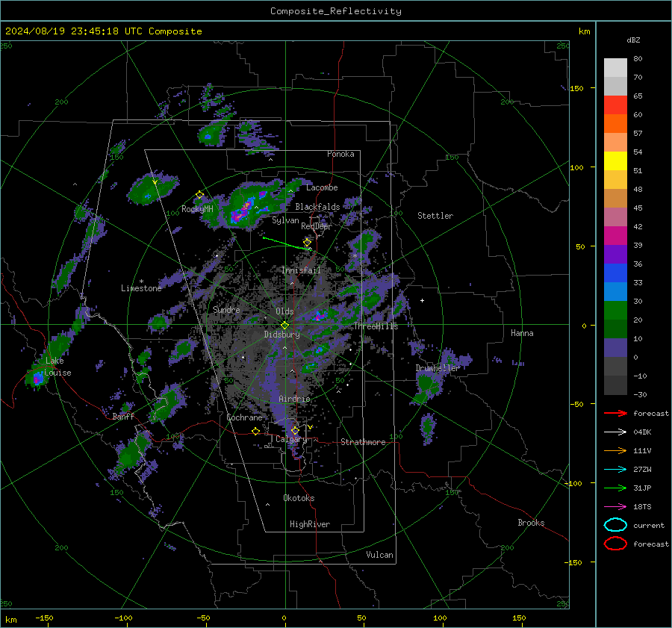Click the ThreeHills city label
Screen dimensions: 672x628
(x=376, y=326)
